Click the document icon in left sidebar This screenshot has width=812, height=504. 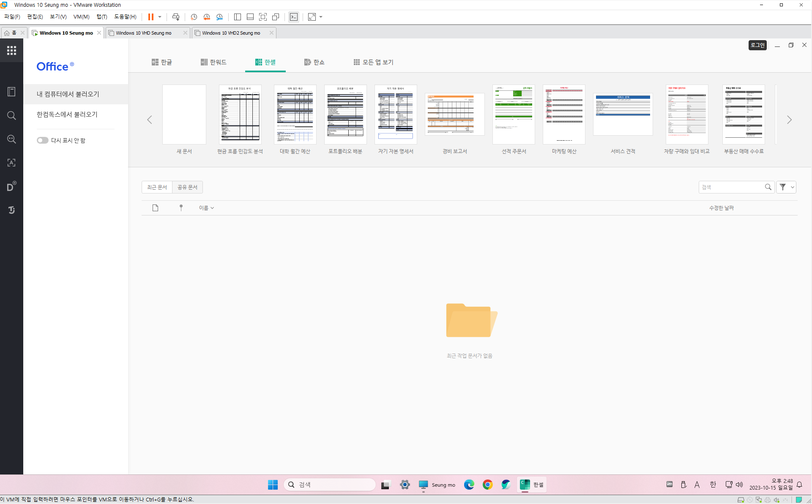coord(11,92)
